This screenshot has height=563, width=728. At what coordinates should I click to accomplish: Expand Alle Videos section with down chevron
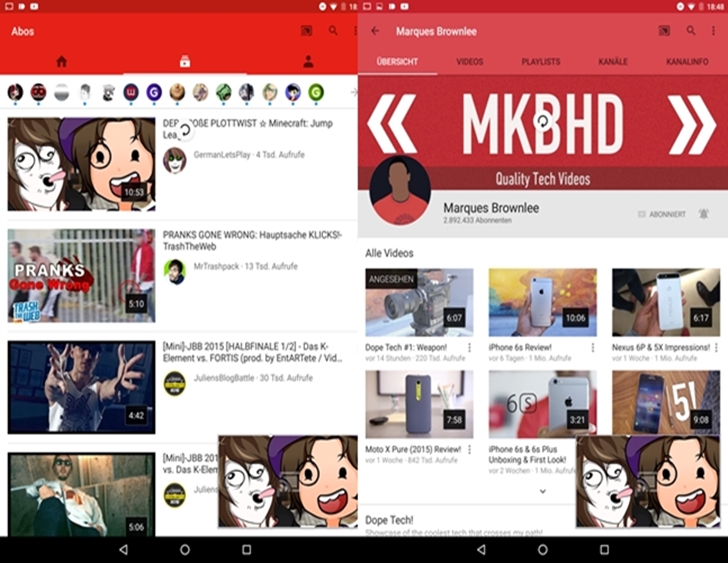(x=542, y=491)
